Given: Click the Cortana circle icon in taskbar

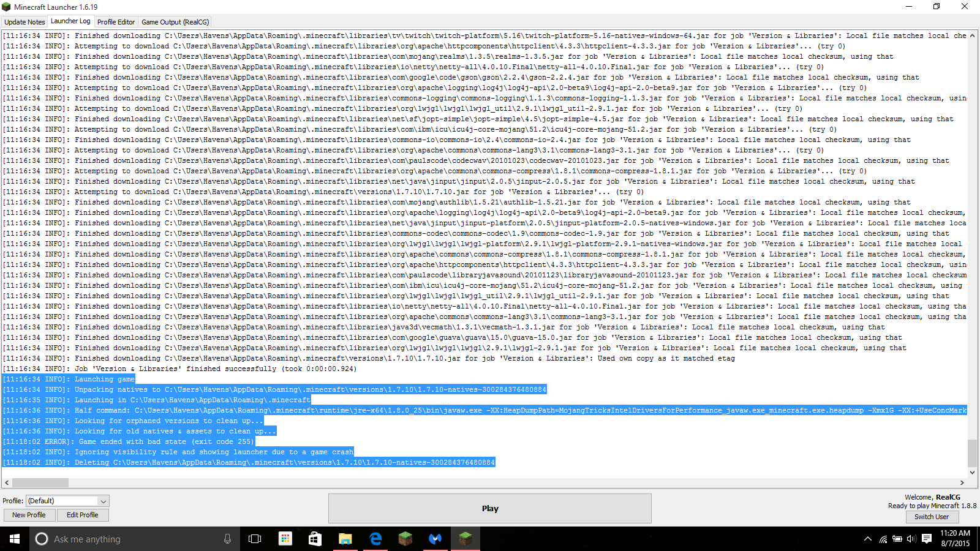Looking at the screenshot, I should [x=42, y=539].
